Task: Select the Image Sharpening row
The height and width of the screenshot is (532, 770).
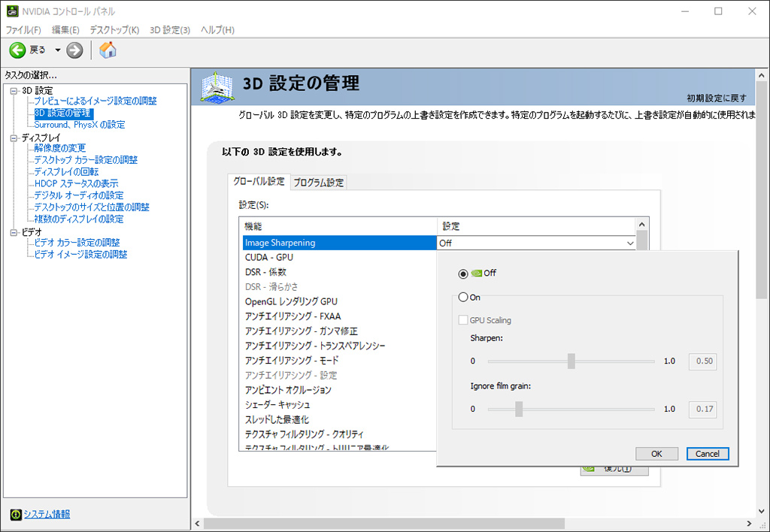Action: click(x=339, y=243)
